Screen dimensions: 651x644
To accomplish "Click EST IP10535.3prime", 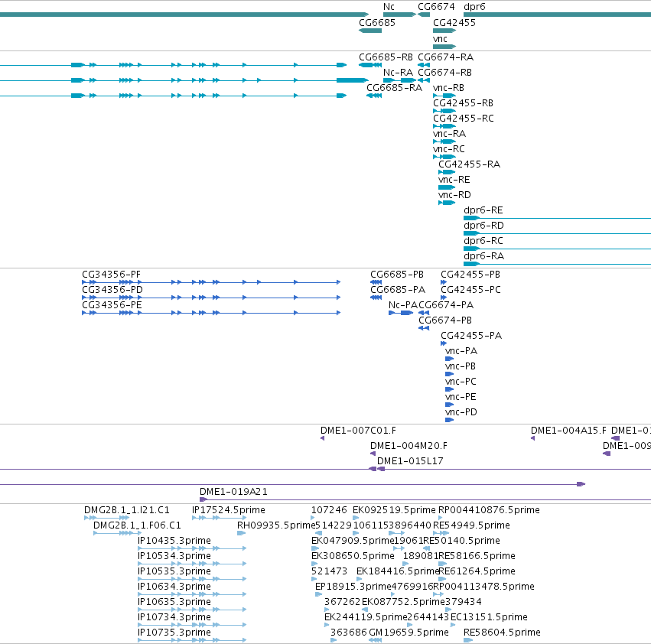I will click(x=174, y=571).
